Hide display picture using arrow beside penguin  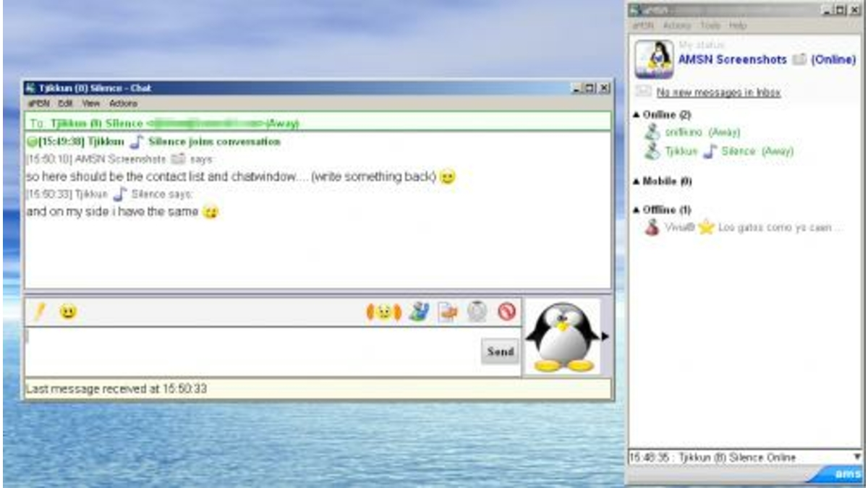pos(605,336)
